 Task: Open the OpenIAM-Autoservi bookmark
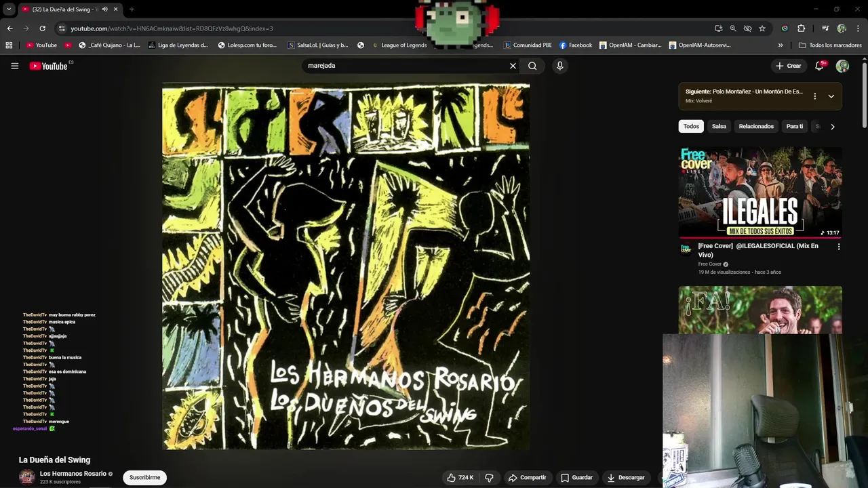click(x=700, y=45)
